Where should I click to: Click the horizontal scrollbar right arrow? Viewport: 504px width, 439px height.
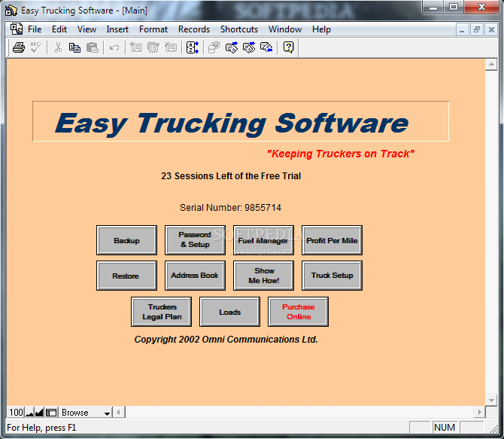pos(479,413)
